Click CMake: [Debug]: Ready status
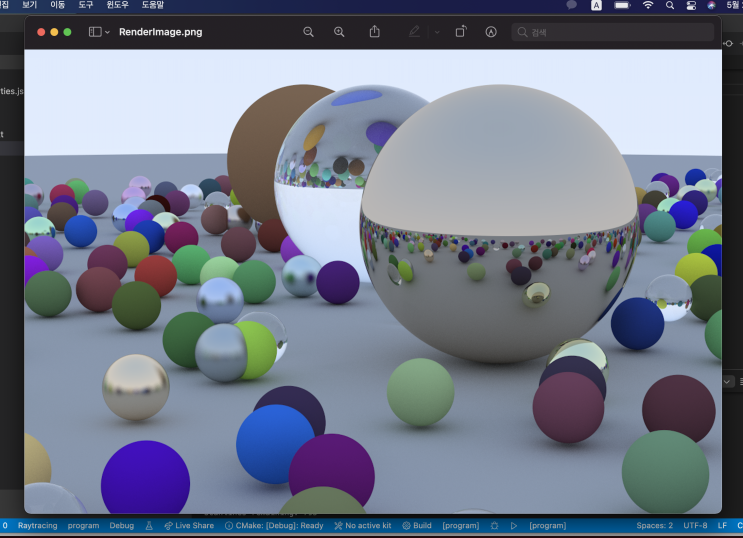The width and height of the screenshot is (743, 538). coord(274,525)
